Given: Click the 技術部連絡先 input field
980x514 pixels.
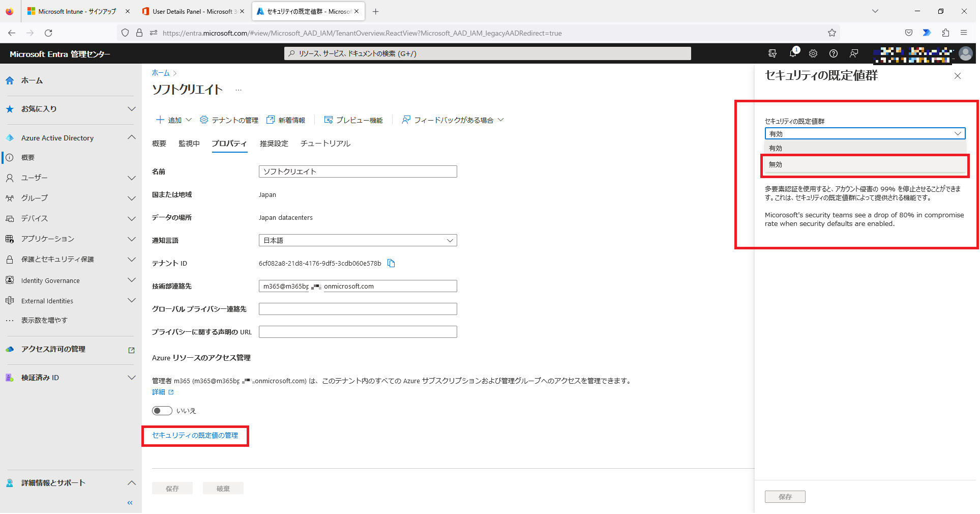Looking at the screenshot, I should (x=358, y=286).
